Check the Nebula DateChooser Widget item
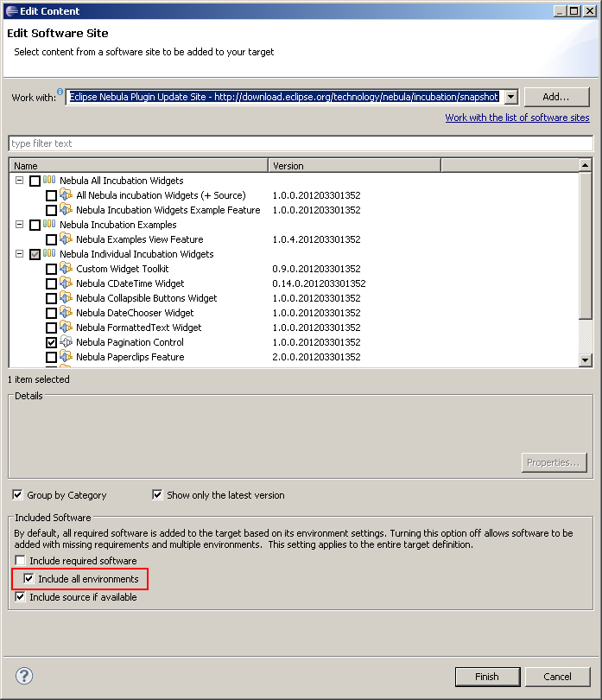602x700 pixels. (51, 314)
